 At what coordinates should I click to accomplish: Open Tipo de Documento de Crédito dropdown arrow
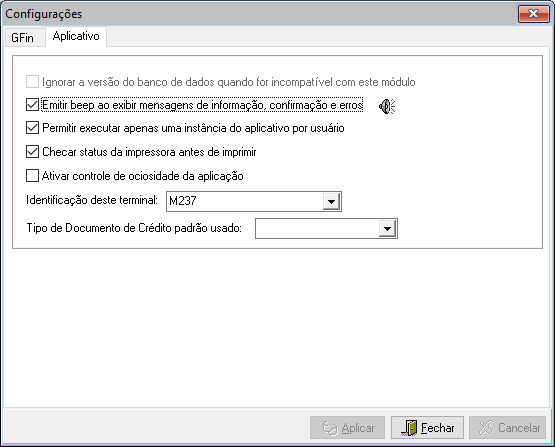click(x=387, y=229)
